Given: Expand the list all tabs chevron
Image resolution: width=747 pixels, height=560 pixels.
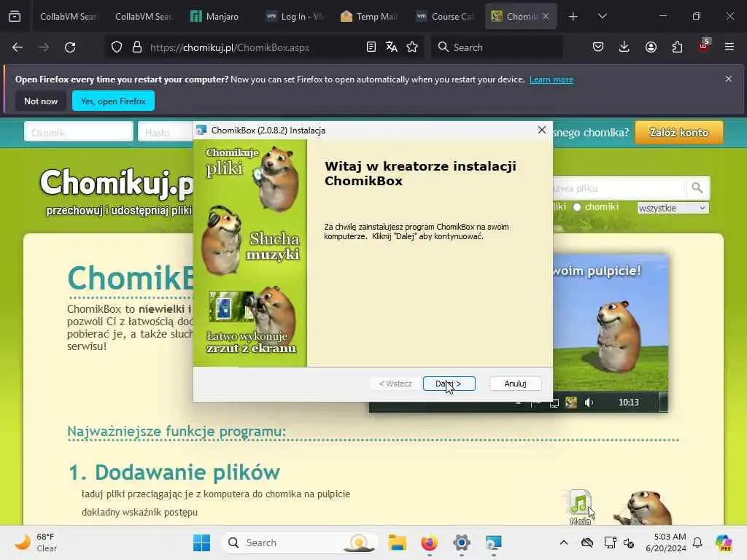Looking at the screenshot, I should pyautogui.click(x=602, y=16).
